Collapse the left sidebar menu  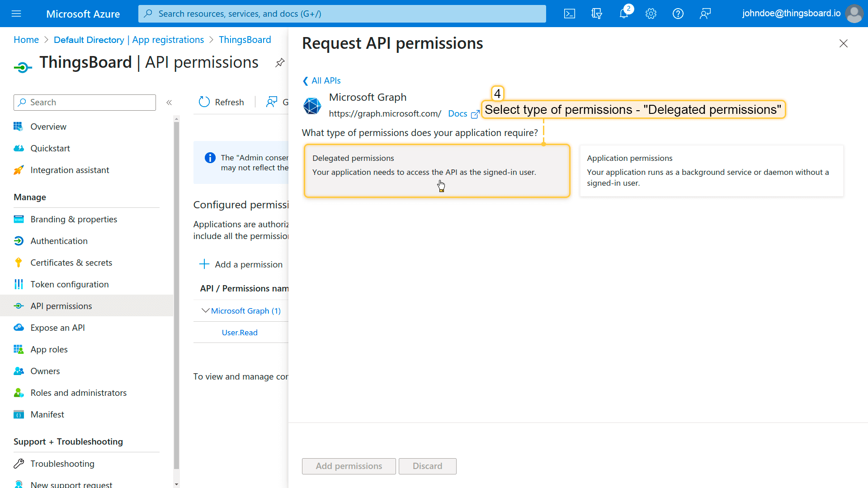click(x=169, y=103)
